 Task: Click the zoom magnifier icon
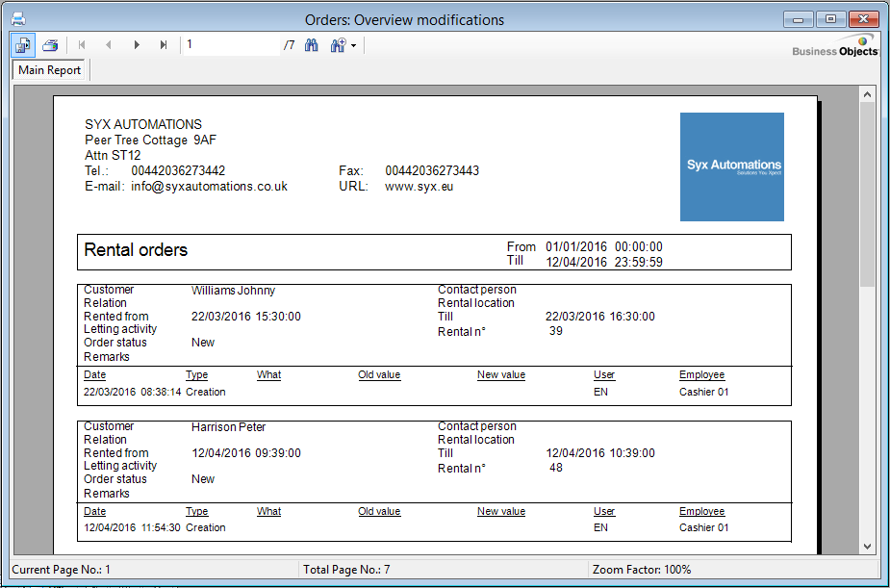click(x=337, y=45)
